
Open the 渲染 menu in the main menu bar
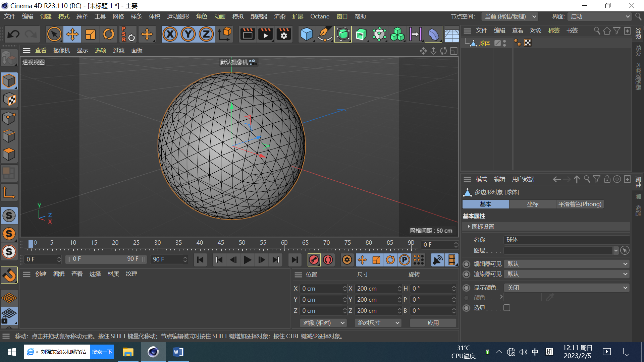(x=280, y=17)
